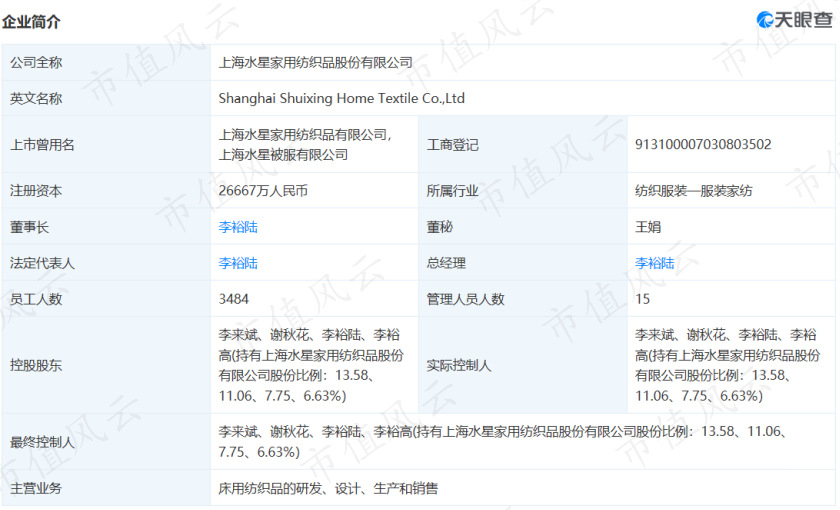This screenshot has width=840, height=510.
Task: Click the 英文名称 label cell
Action: tap(106, 99)
